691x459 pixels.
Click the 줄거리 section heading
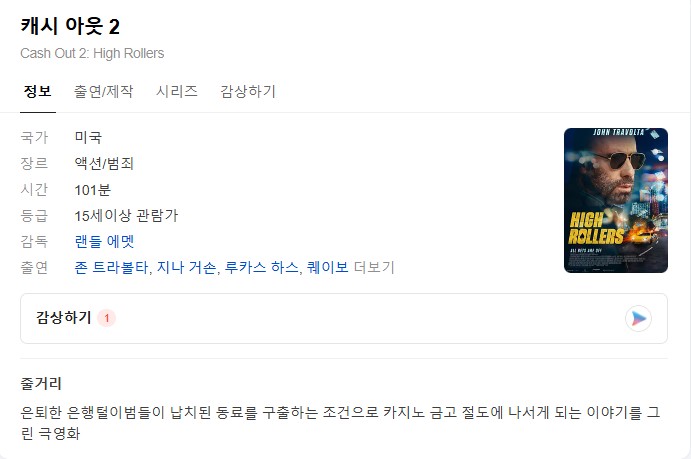click(41, 383)
